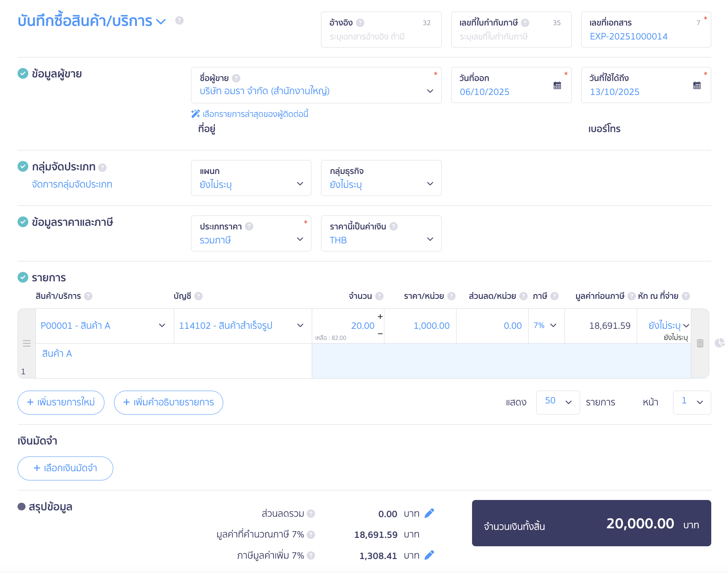
Task: Increase quantity with the plus stepper
Action: pos(380,316)
